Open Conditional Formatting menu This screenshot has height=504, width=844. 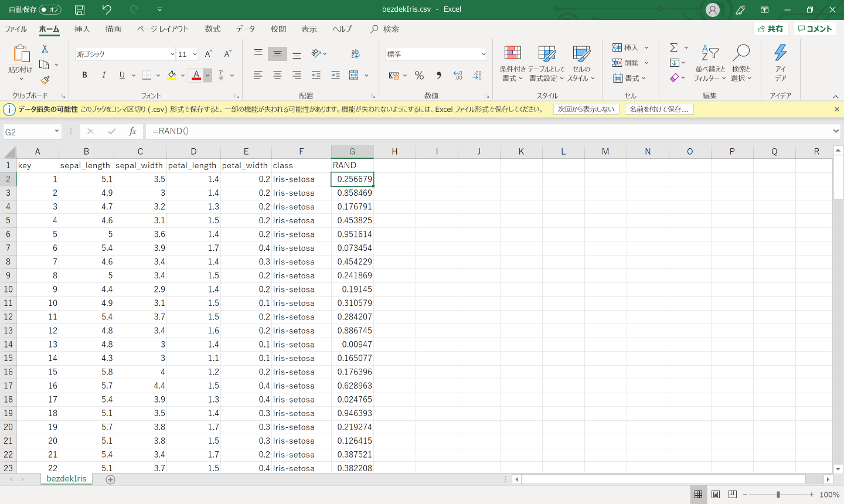coord(513,63)
